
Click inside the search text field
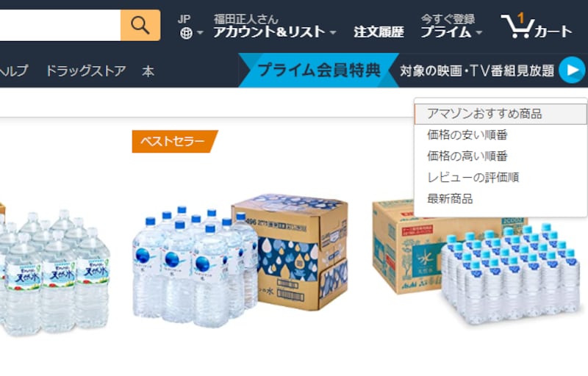point(60,25)
